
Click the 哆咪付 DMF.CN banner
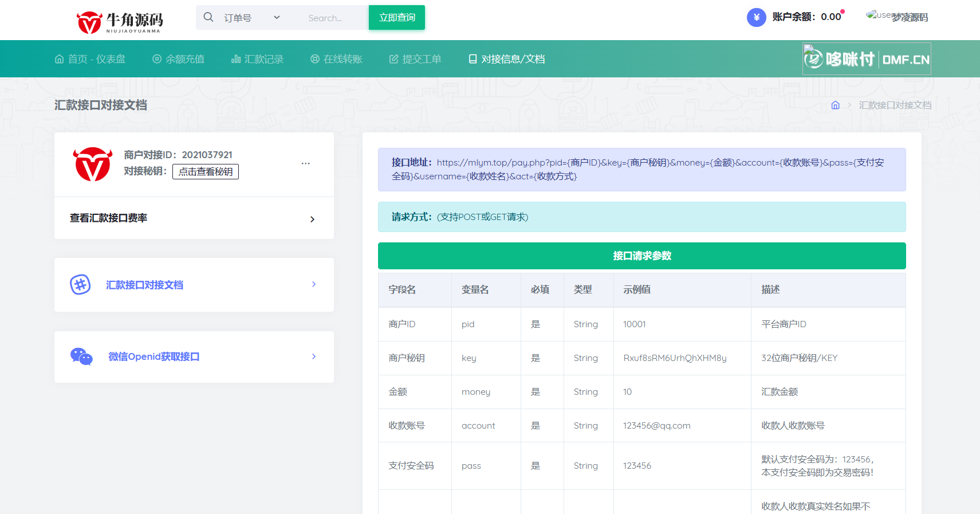tap(867, 58)
